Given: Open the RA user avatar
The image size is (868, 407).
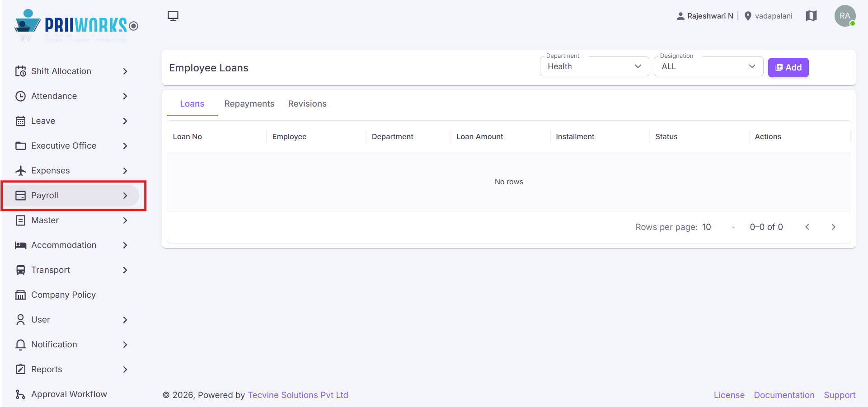Looking at the screenshot, I should [845, 16].
